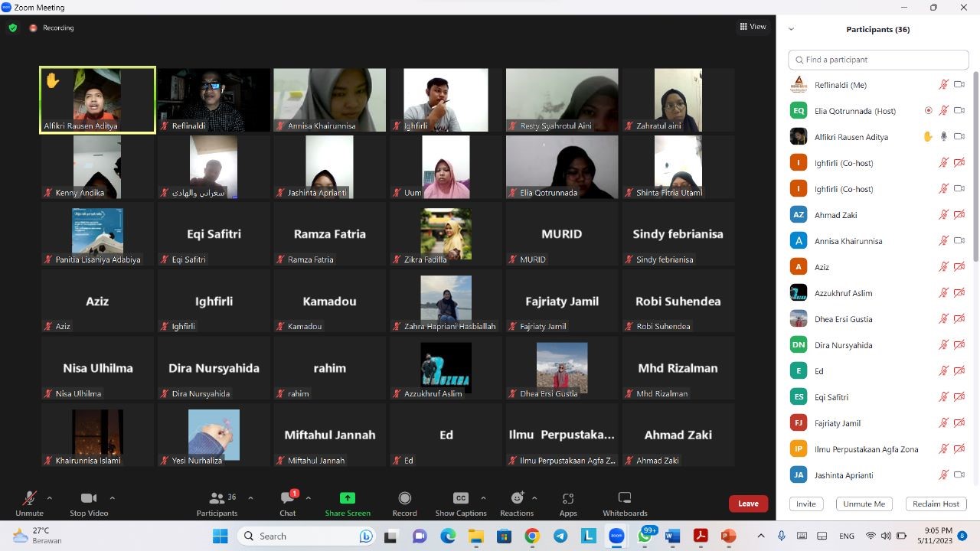Select Elia Qotrunnada (Host) in participant list
This screenshot has width=980, height=551.
click(854, 111)
